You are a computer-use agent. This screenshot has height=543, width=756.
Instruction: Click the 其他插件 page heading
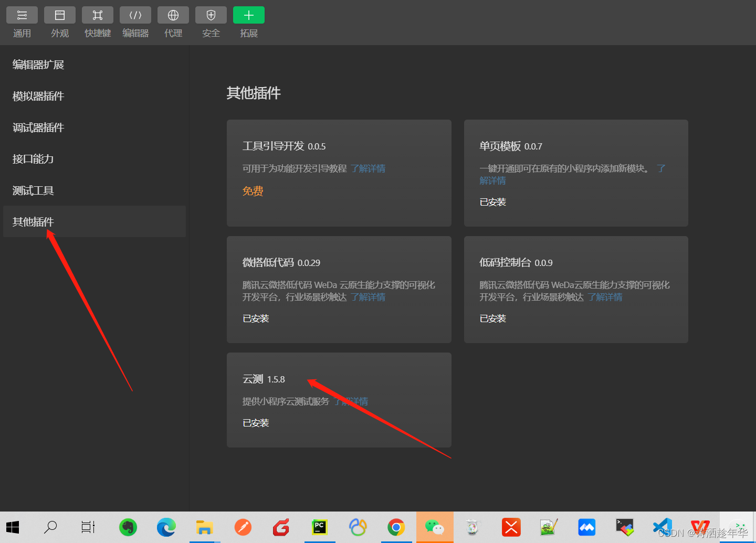254,93
